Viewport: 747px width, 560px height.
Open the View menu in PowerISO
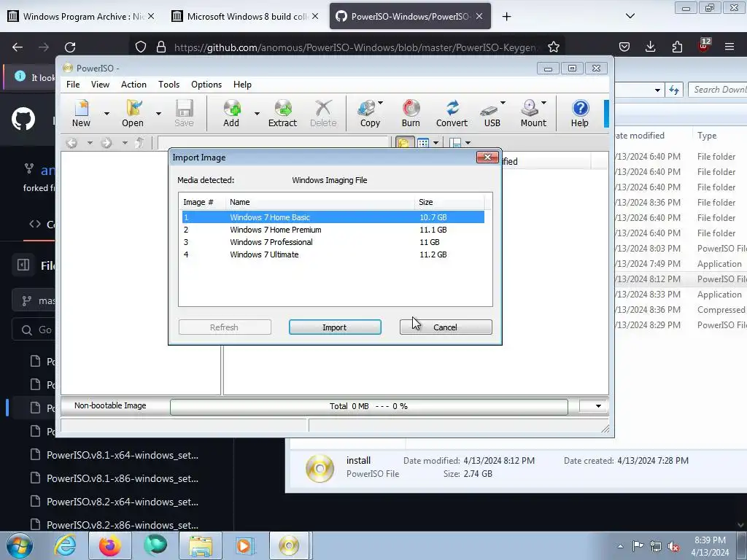(101, 85)
